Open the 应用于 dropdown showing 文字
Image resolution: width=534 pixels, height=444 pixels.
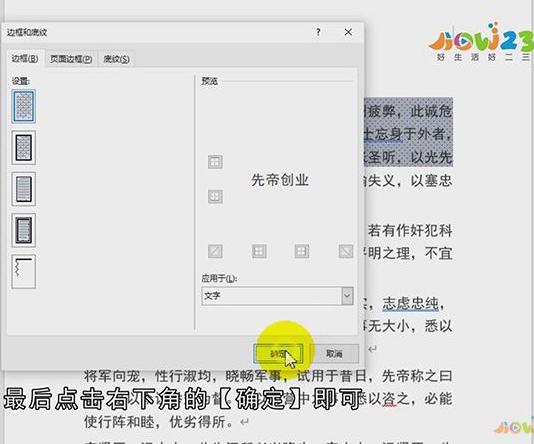pos(277,296)
